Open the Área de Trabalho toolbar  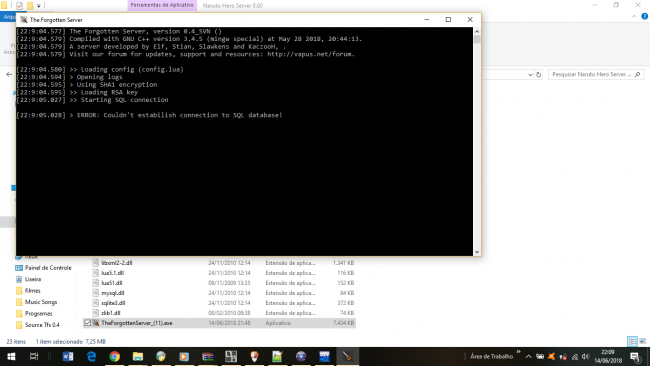point(491,356)
